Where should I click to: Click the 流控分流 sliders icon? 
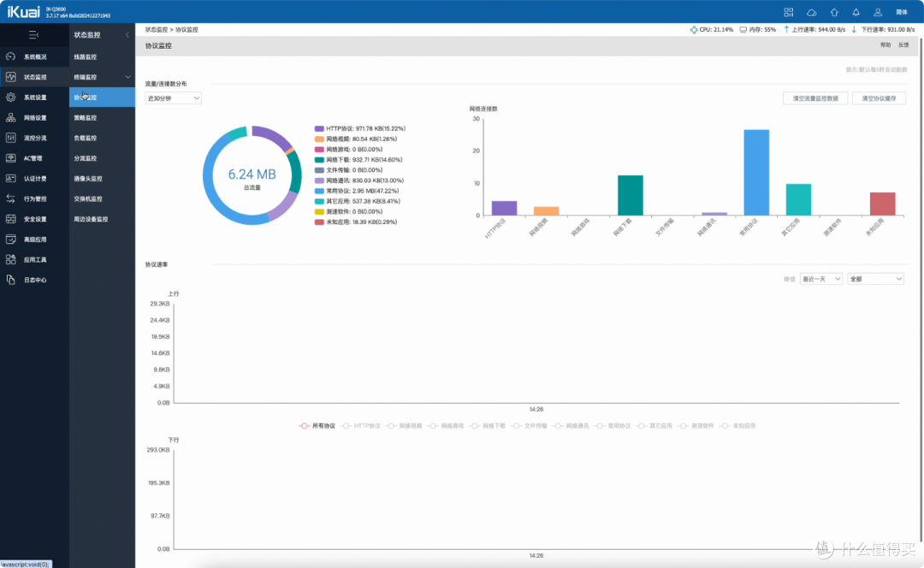coord(10,138)
